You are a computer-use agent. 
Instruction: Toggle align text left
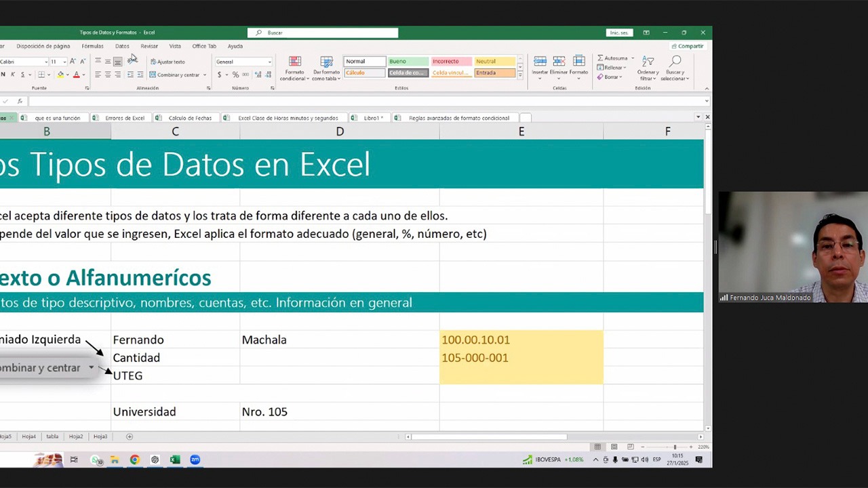[x=98, y=75]
